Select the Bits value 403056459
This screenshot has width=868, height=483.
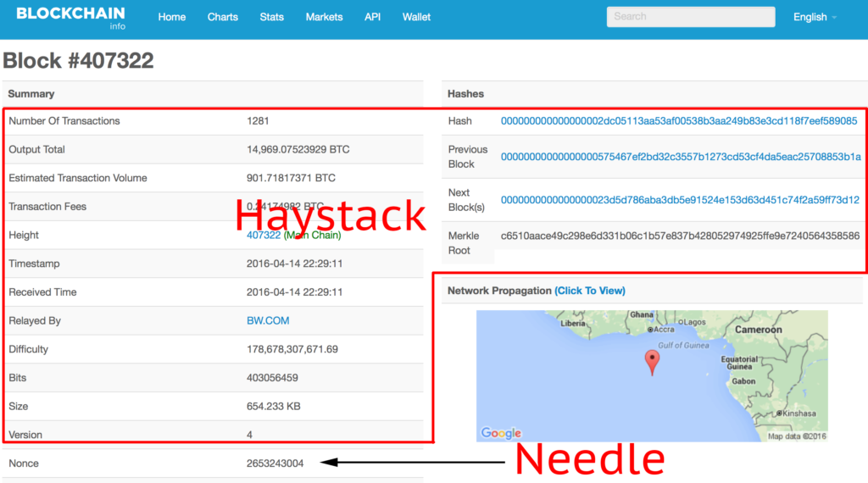point(272,378)
